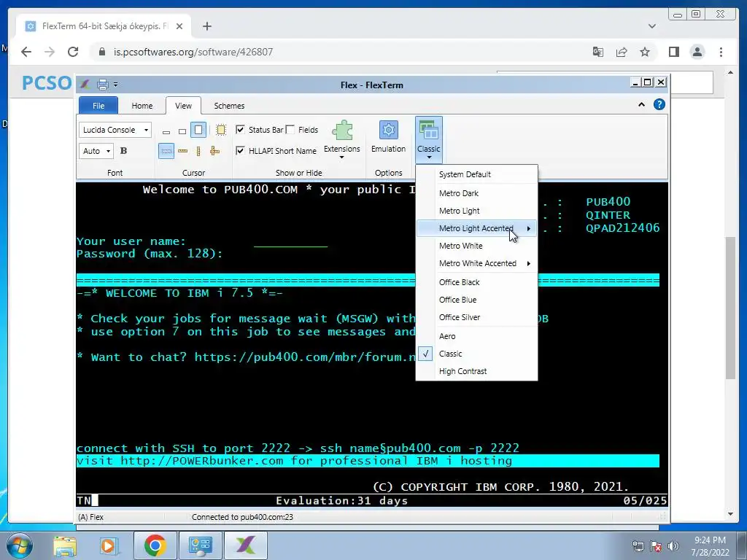Open File Explorer from taskbar
The width and height of the screenshot is (747, 560).
[65, 545]
